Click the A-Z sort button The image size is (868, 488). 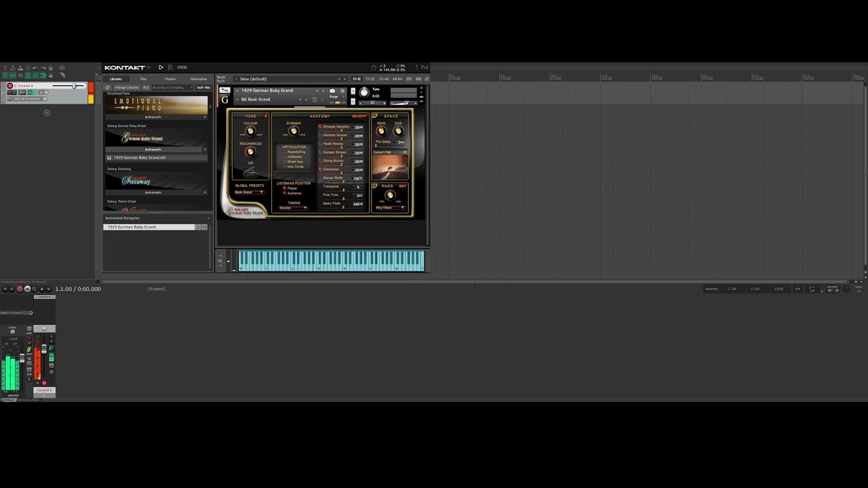tap(146, 87)
